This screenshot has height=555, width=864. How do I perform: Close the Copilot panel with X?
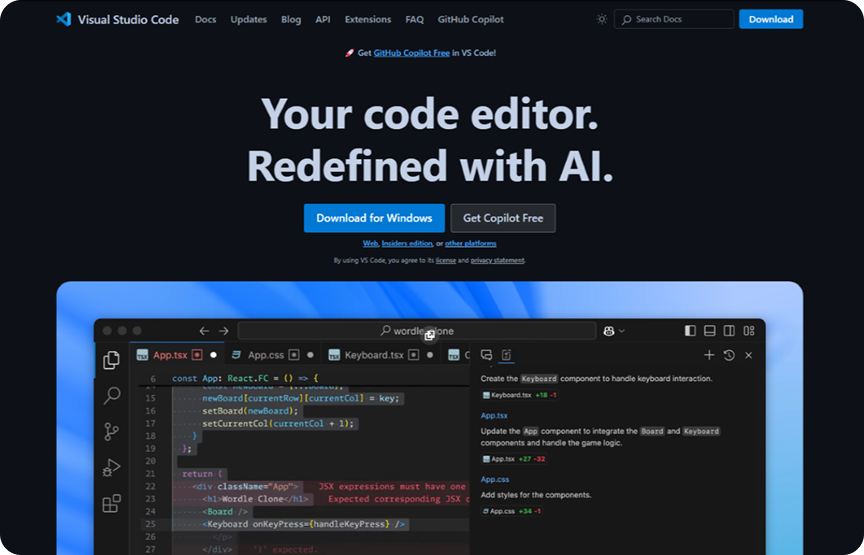[748, 355]
